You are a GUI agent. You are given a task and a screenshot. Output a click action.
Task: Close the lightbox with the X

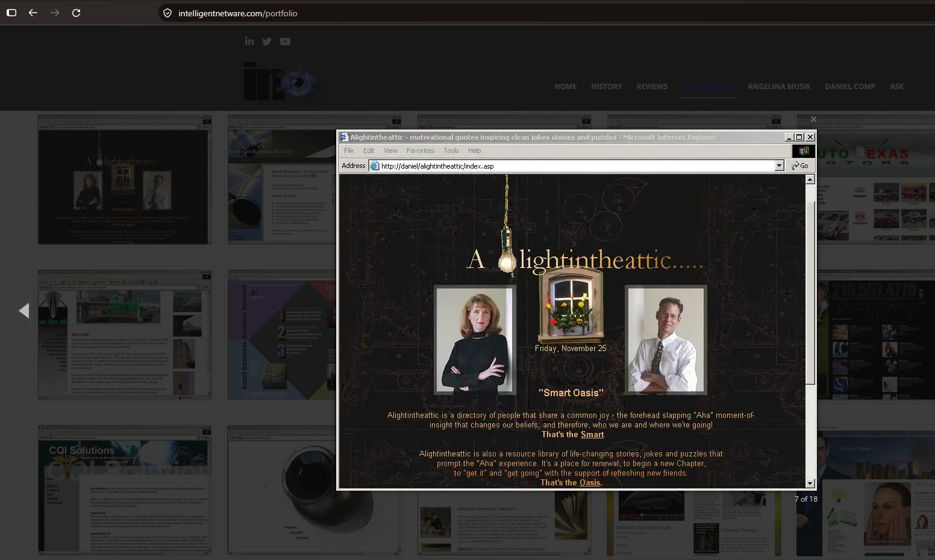[813, 119]
